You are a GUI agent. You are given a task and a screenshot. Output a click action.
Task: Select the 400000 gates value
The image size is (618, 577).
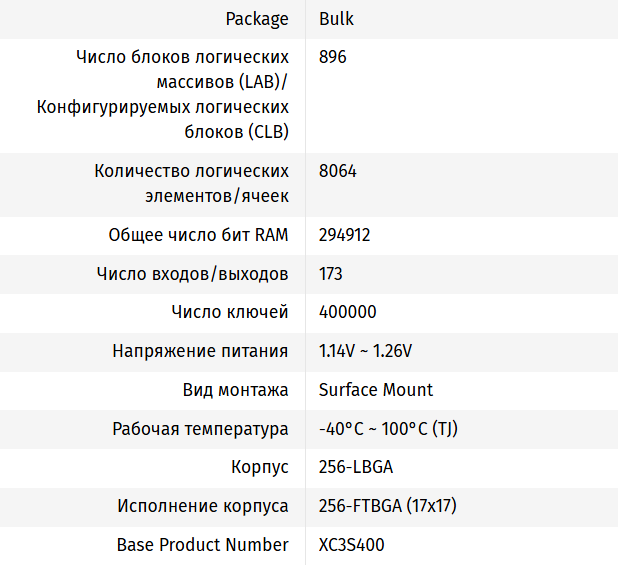348,312
